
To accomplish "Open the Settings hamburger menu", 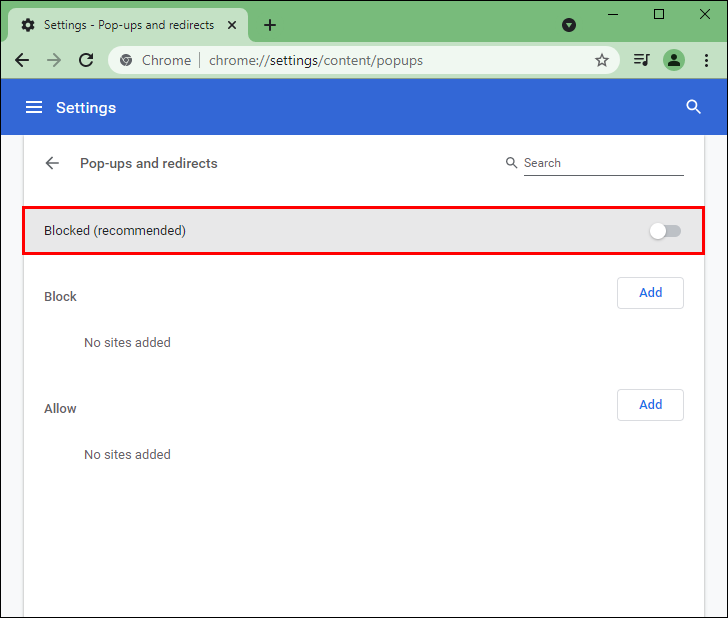I will coord(34,107).
